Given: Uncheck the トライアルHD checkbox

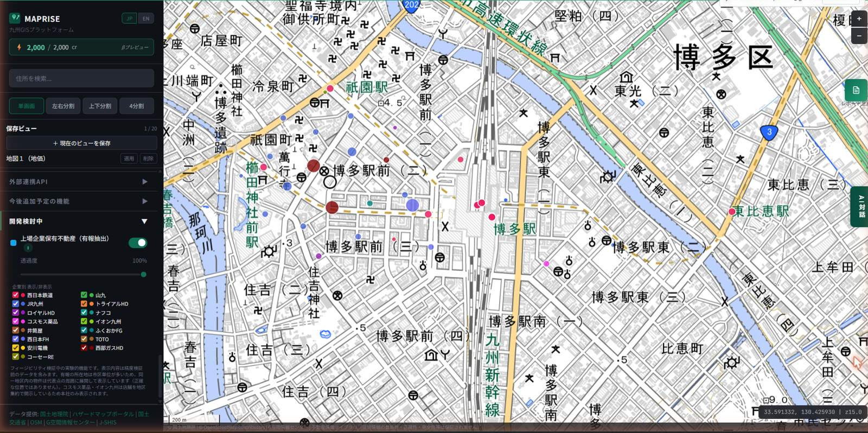Looking at the screenshot, I should (x=84, y=304).
